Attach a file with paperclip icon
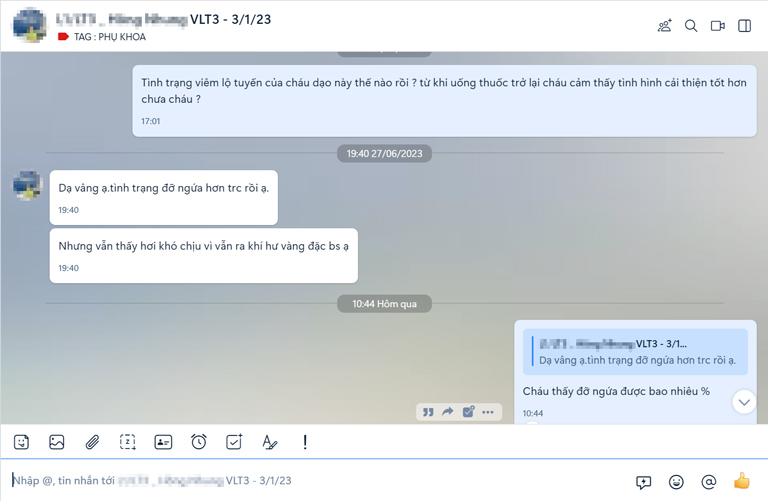Viewport: 768px width, 501px height. tap(92, 442)
